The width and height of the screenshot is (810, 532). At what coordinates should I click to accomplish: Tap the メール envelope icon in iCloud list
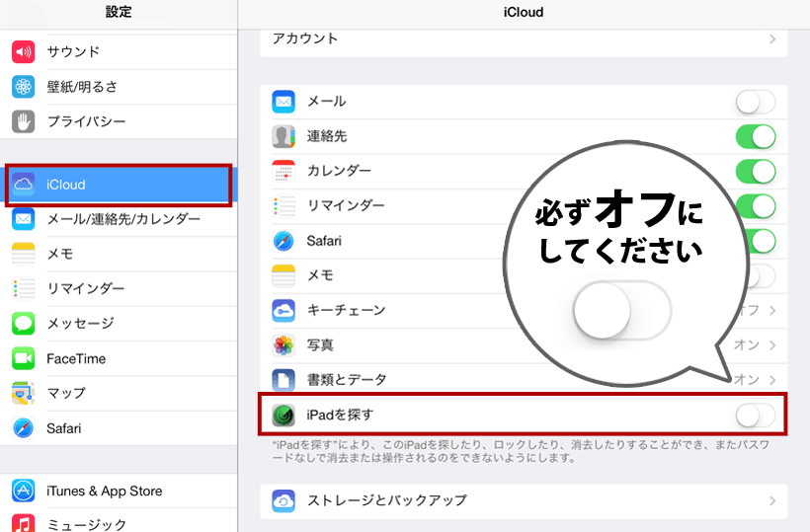pos(283,102)
